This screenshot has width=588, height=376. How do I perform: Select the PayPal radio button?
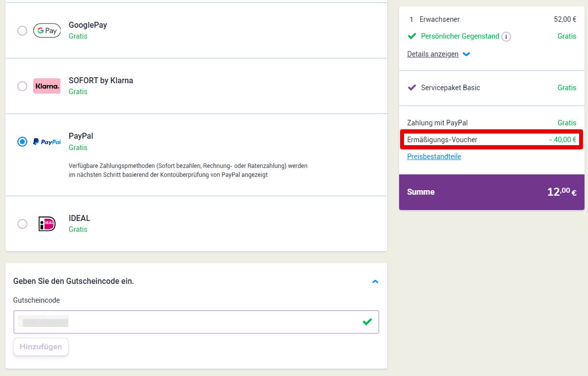22,142
